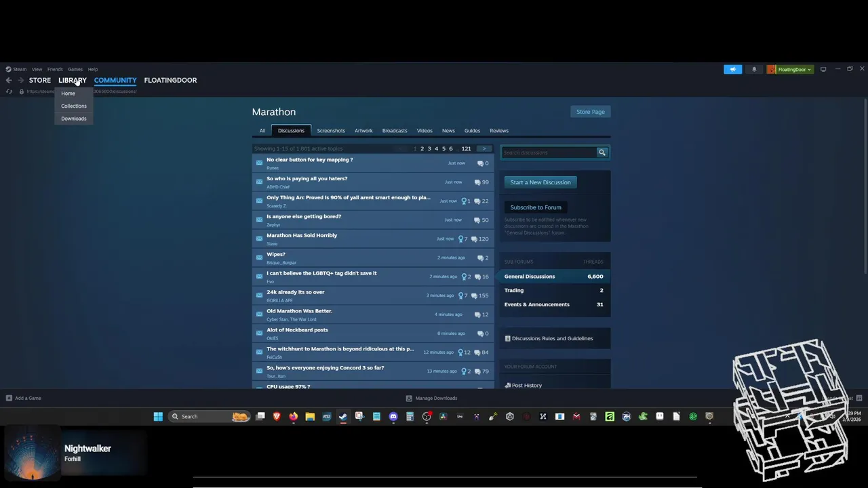Switch to the Reviews tab
The width and height of the screenshot is (868, 488).
tap(499, 131)
